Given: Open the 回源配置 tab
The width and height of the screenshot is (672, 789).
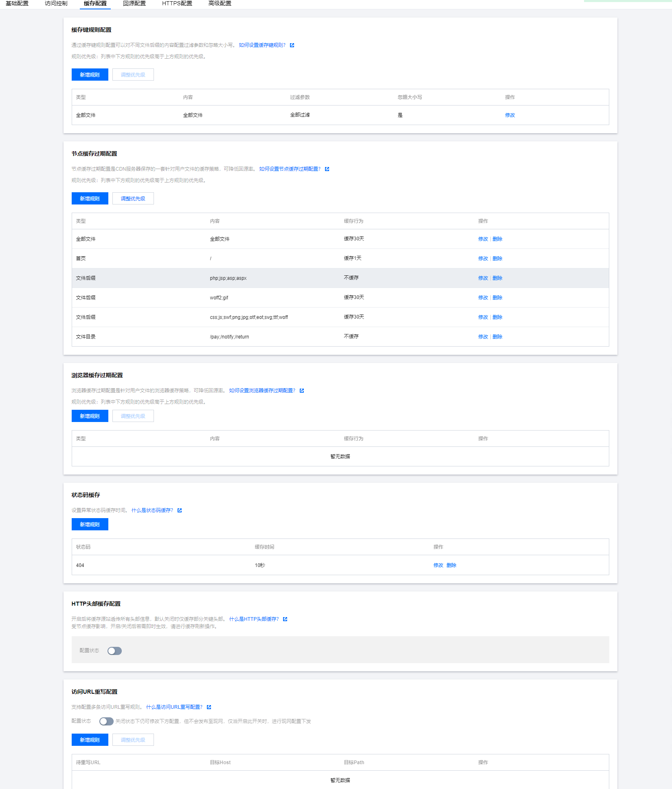Looking at the screenshot, I should (134, 3).
